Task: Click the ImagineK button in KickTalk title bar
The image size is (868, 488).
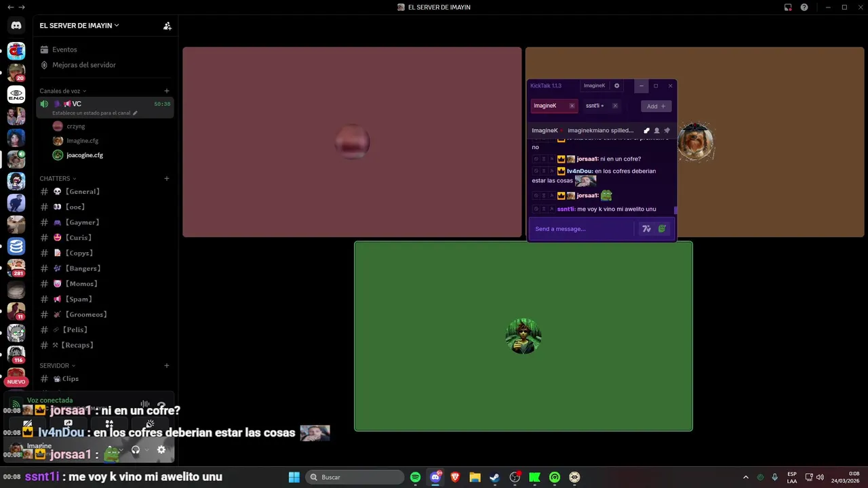Action: [594, 86]
